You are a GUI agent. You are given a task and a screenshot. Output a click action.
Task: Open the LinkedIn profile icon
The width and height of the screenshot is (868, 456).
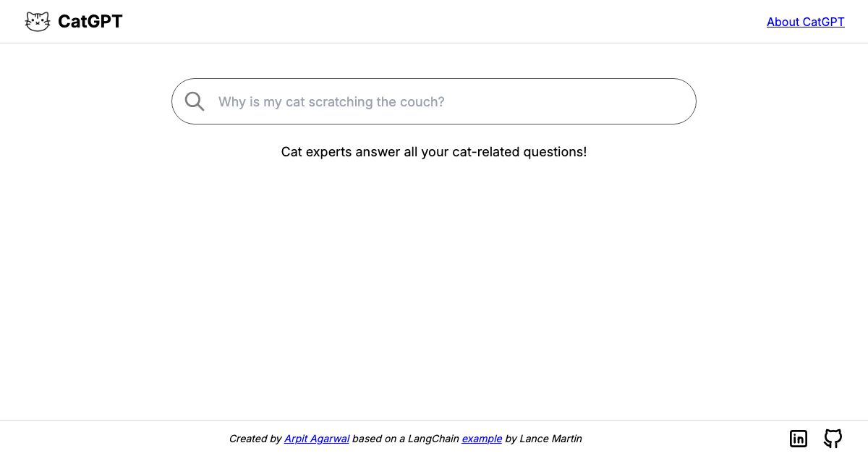pos(799,439)
